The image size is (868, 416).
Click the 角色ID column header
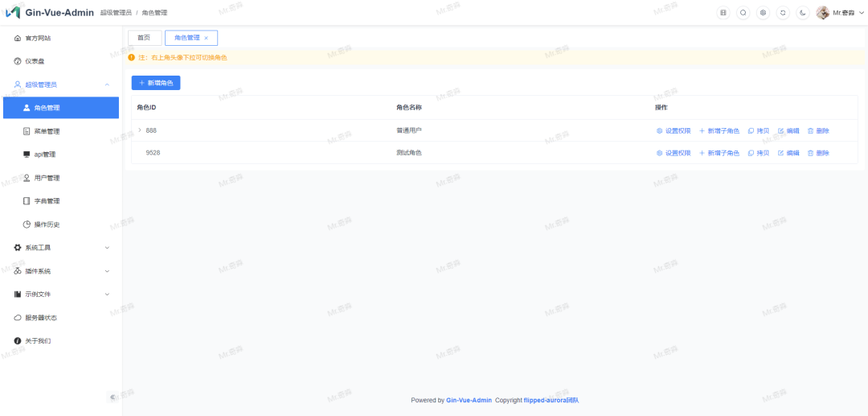tap(146, 108)
